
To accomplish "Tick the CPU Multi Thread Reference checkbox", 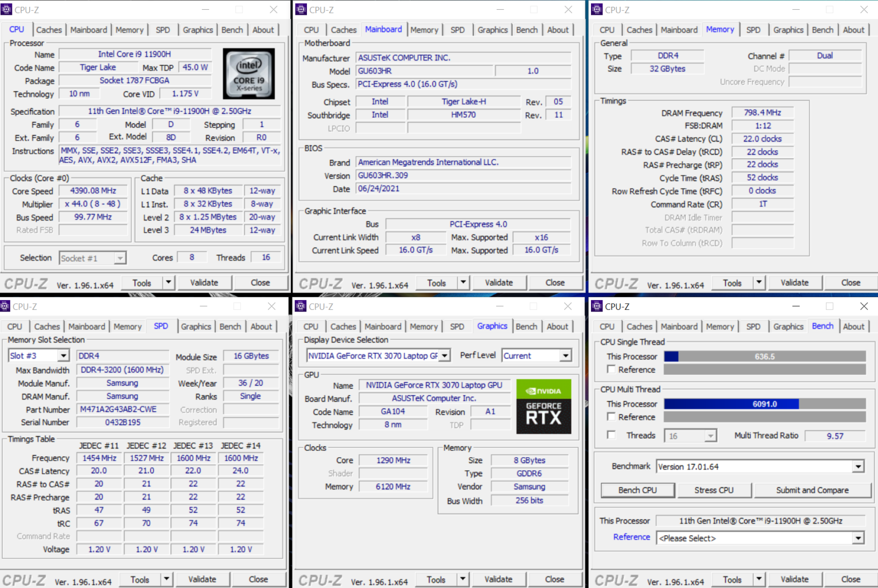I will pos(611,417).
